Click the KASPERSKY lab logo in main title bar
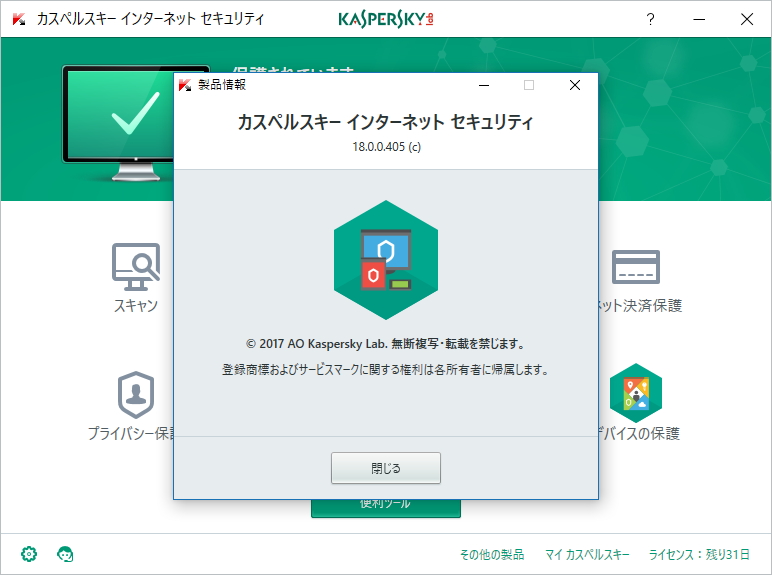Screen dimensions: 772x575 click(x=386, y=19)
